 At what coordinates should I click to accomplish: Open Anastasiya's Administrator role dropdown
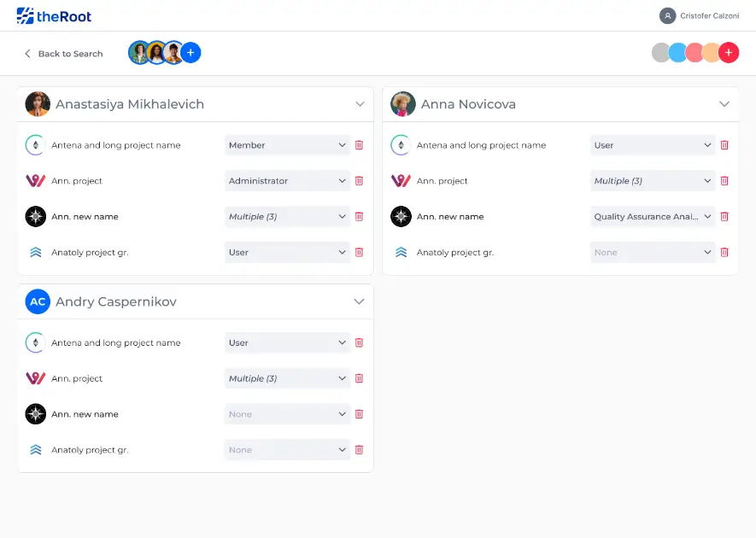pos(287,181)
